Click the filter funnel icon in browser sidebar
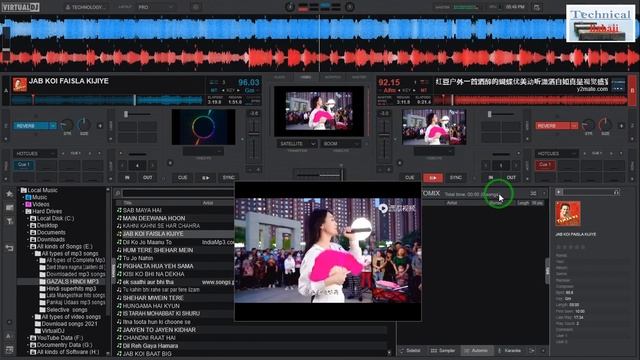The height and width of the screenshot is (360, 640). pos(9,221)
